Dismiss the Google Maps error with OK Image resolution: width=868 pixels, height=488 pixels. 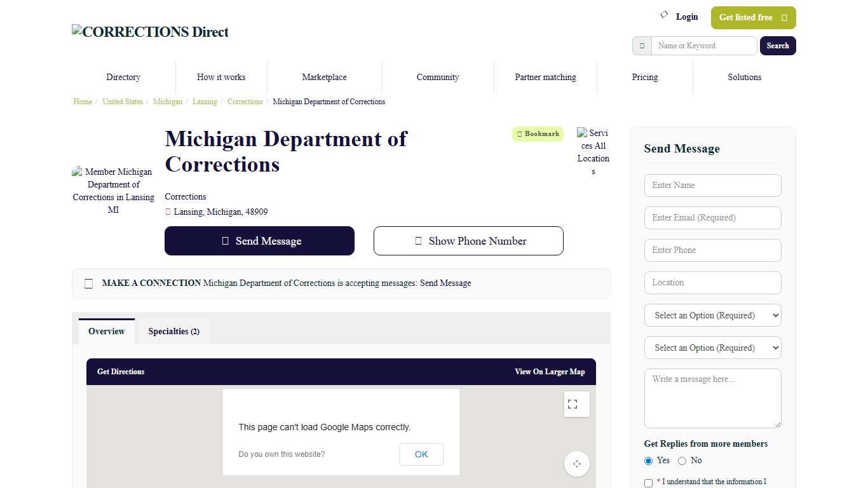pyautogui.click(x=421, y=454)
